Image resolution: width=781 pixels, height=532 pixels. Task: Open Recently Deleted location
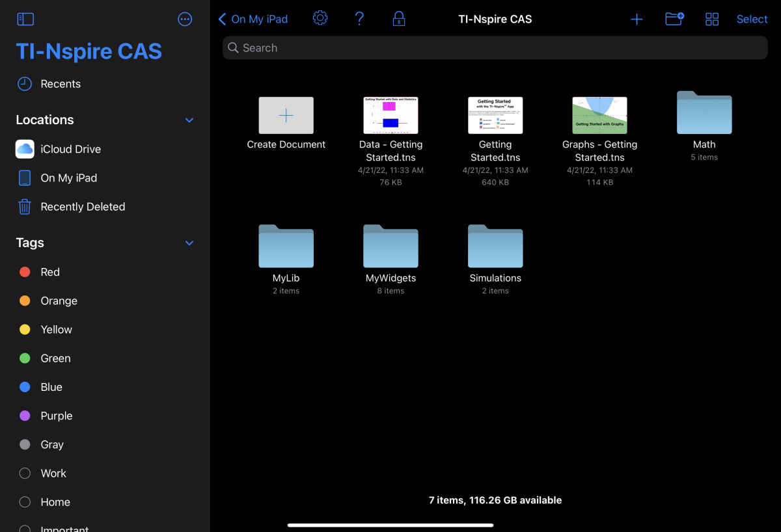82,207
